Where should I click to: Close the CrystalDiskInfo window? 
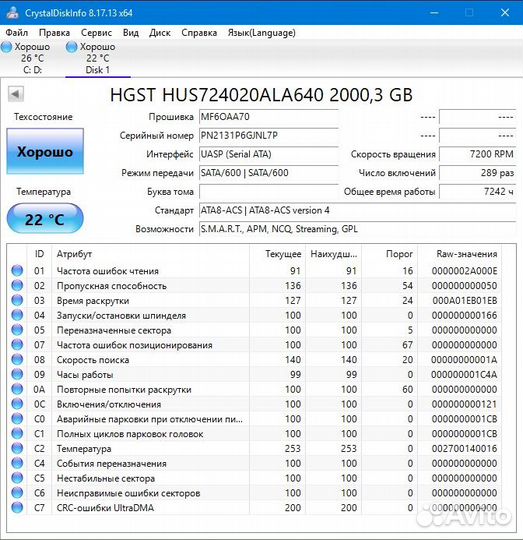(505, 13)
